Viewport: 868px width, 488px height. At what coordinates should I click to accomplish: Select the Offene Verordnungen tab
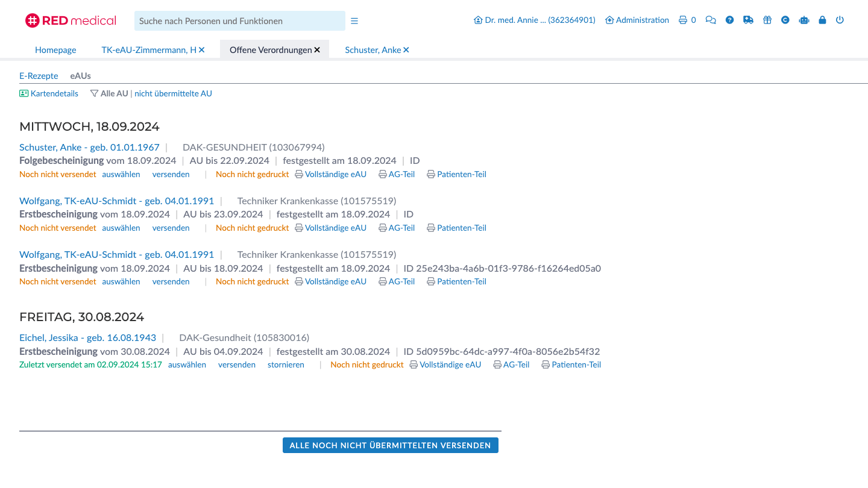271,50
